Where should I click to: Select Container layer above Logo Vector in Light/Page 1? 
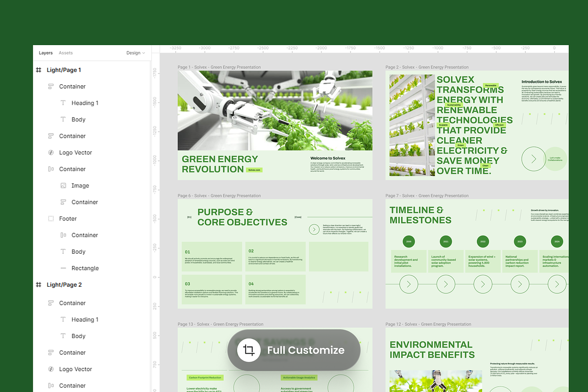tap(73, 136)
